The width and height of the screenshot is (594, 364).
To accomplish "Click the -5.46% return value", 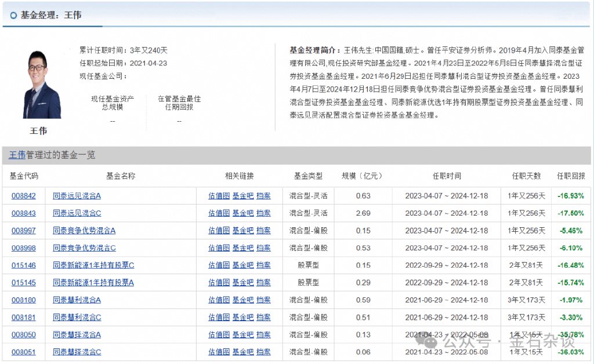I will coord(571,231).
